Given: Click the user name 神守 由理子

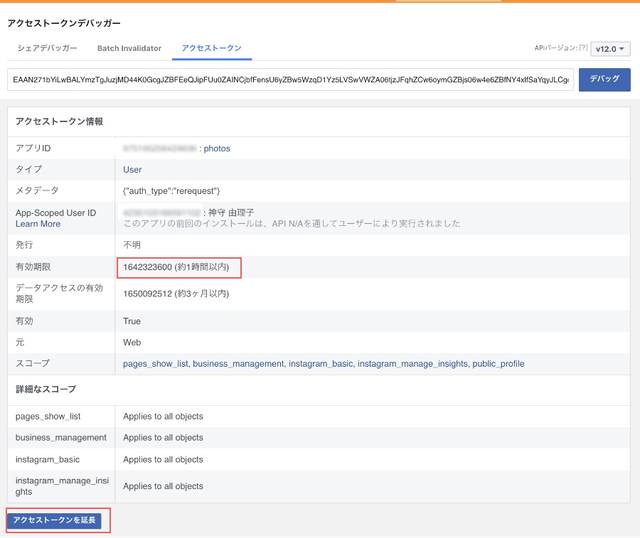Looking at the screenshot, I should [231, 213].
